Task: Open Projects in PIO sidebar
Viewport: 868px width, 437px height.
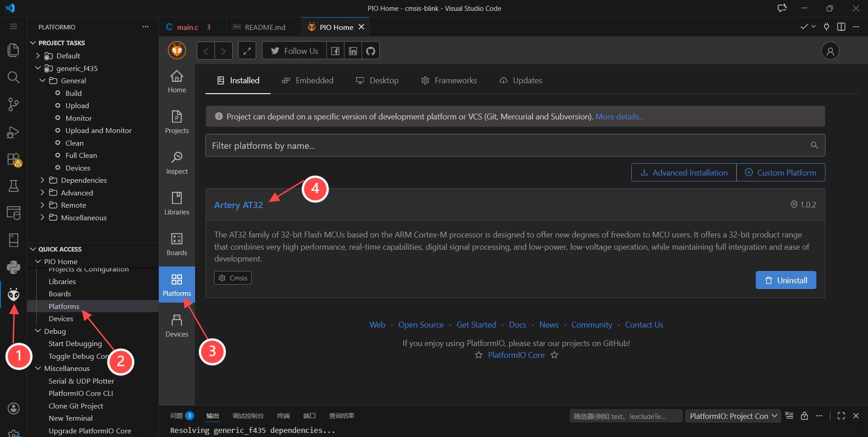Action: pos(177,122)
